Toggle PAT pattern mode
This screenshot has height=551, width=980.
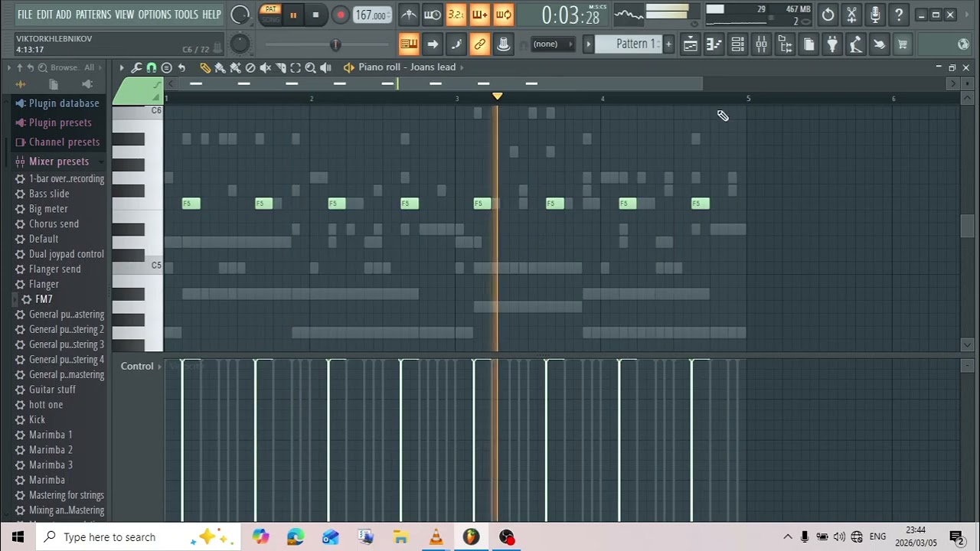pos(269,9)
